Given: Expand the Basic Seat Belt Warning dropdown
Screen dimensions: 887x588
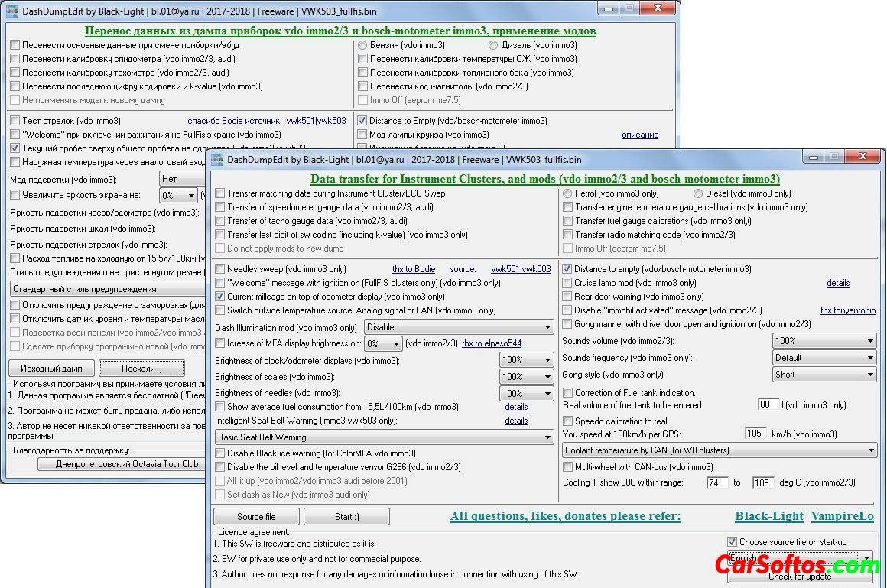Looking at the screenshot, I should 385,437.
